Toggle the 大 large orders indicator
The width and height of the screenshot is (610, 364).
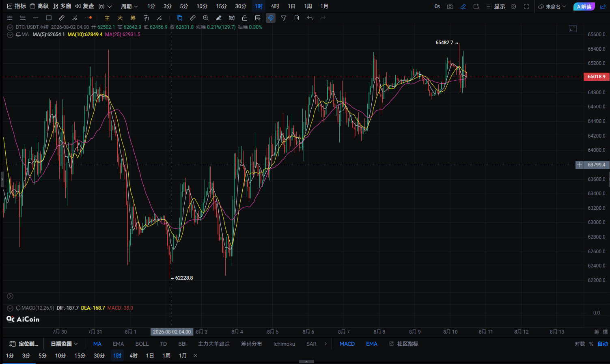click(x=120, y=18)
